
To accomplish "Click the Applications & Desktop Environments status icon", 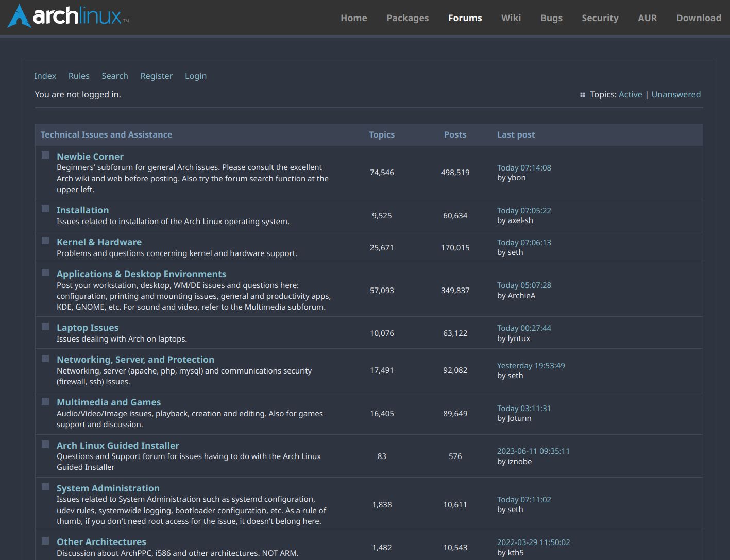I will click(45, 273).
